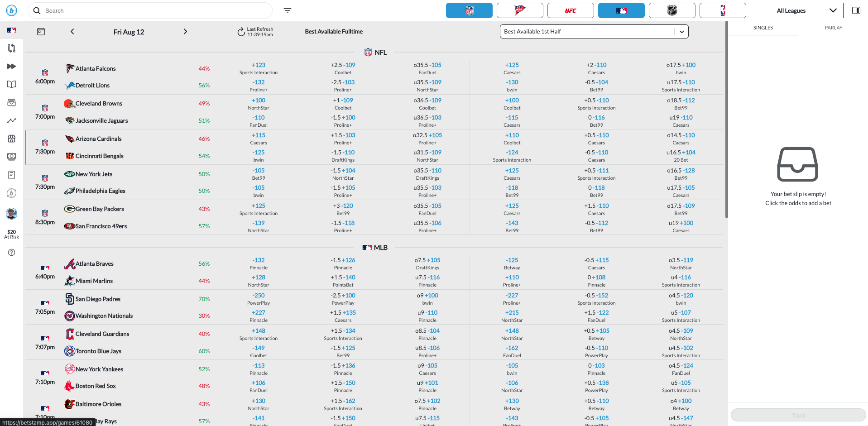Toggle the NHL league filter

[672, 10]
